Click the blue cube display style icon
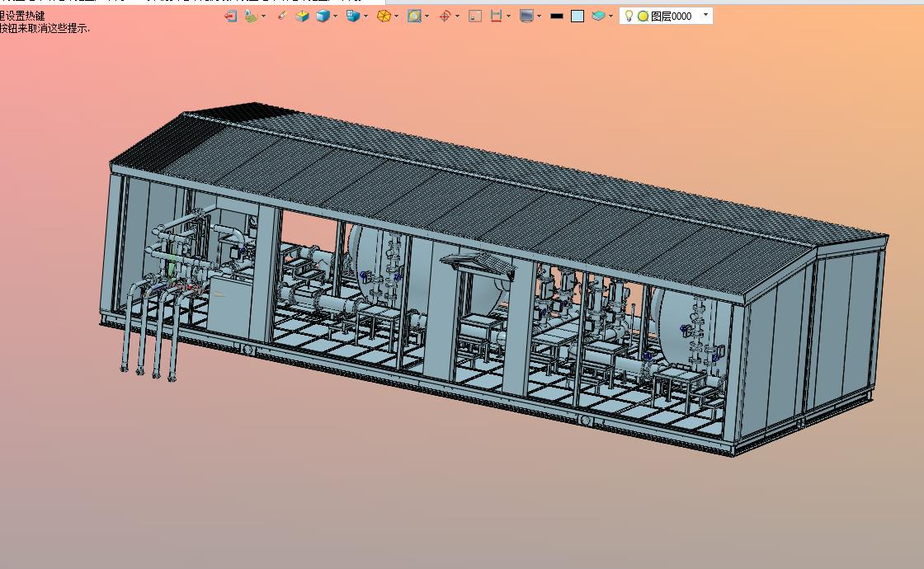The height and width of the screenshot is (569, 924). tap(323, 16)
